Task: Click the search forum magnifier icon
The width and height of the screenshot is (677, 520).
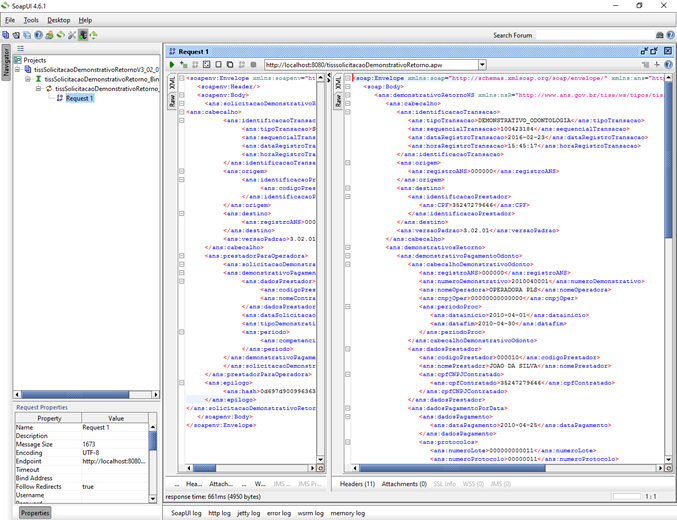Action: click(x=659, y=35)
